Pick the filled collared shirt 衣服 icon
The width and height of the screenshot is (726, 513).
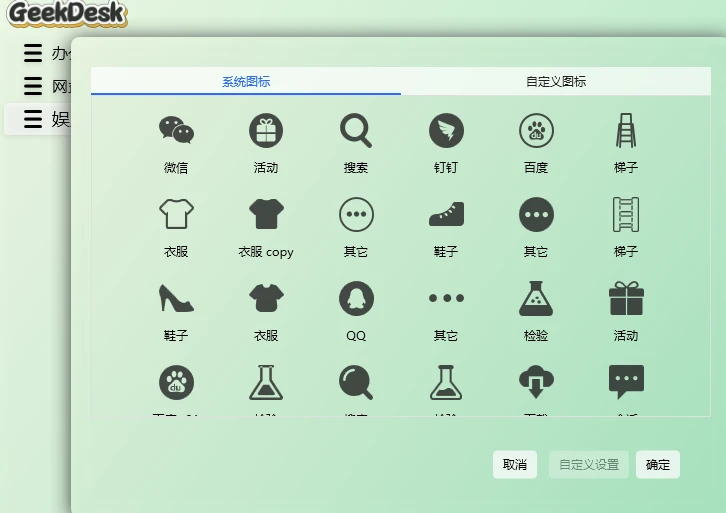266,298
